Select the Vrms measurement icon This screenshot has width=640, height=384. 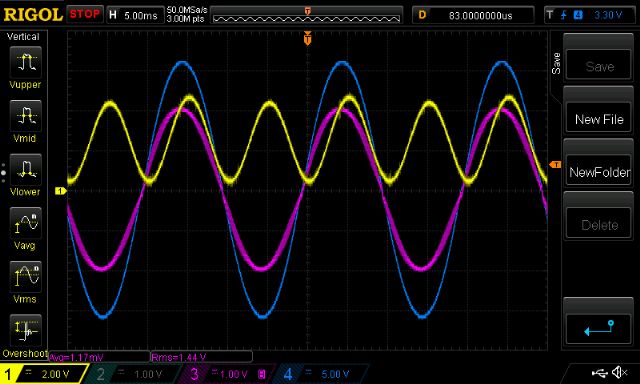click(25, 277)
